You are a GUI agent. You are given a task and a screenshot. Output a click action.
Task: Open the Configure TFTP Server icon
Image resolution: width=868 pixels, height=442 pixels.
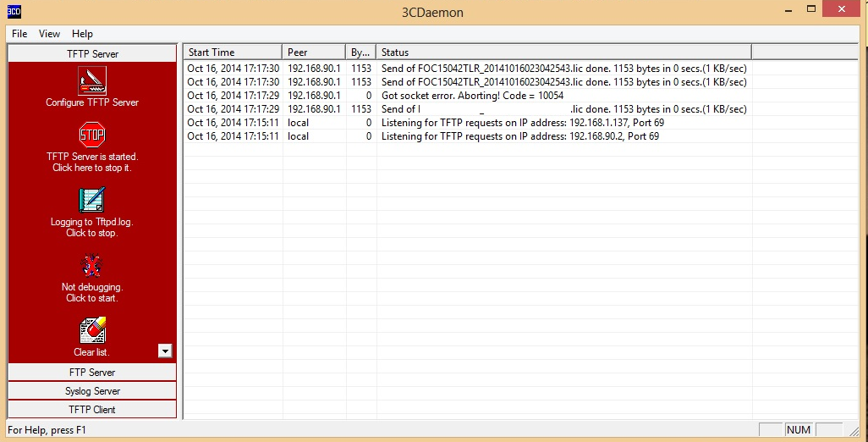pyautogui.click(x=92, y=81)
